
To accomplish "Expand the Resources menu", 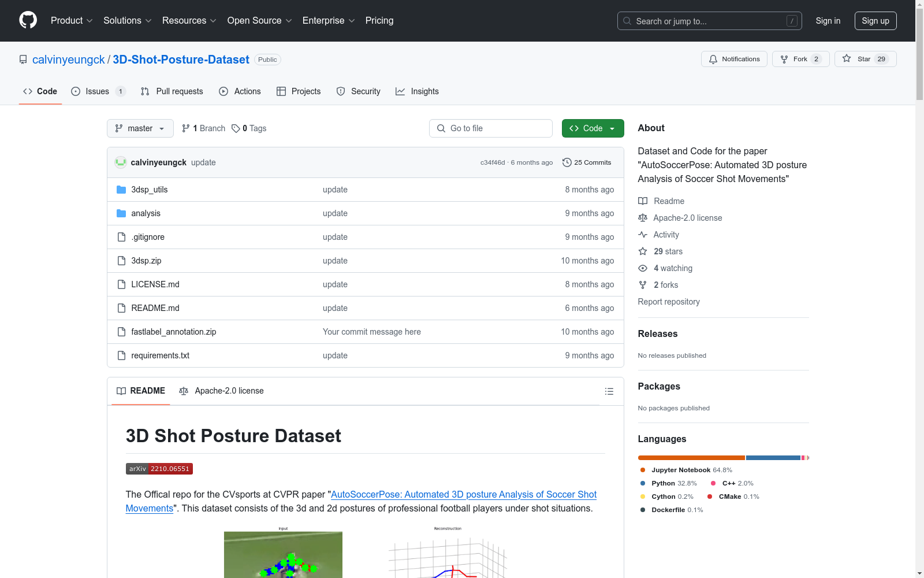I will (x=189, y=20).
